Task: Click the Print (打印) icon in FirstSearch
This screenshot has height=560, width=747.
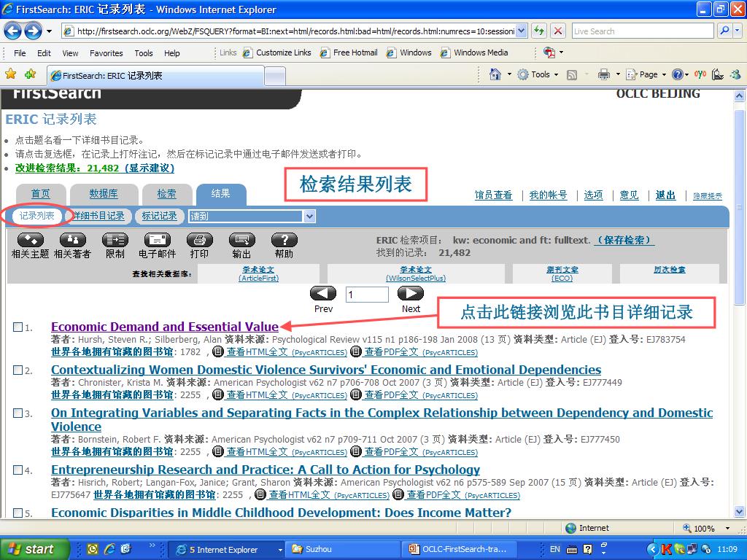Action: (200, 240)
